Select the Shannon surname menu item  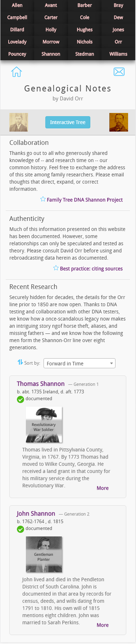[x=51, y=54]
